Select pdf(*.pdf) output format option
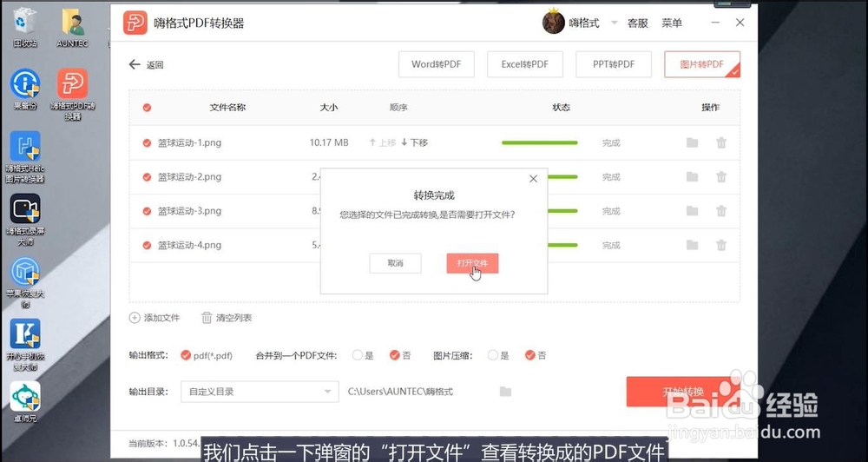Screen dimensions: 868x462 click(207, 356)
